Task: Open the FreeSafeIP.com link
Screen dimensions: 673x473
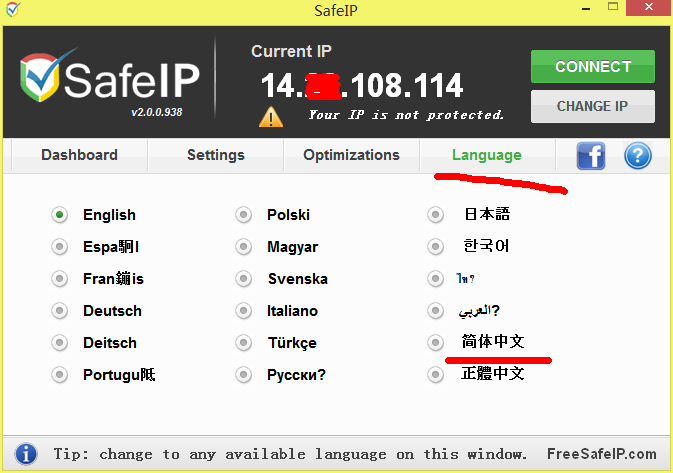Action: coord(601,454)
